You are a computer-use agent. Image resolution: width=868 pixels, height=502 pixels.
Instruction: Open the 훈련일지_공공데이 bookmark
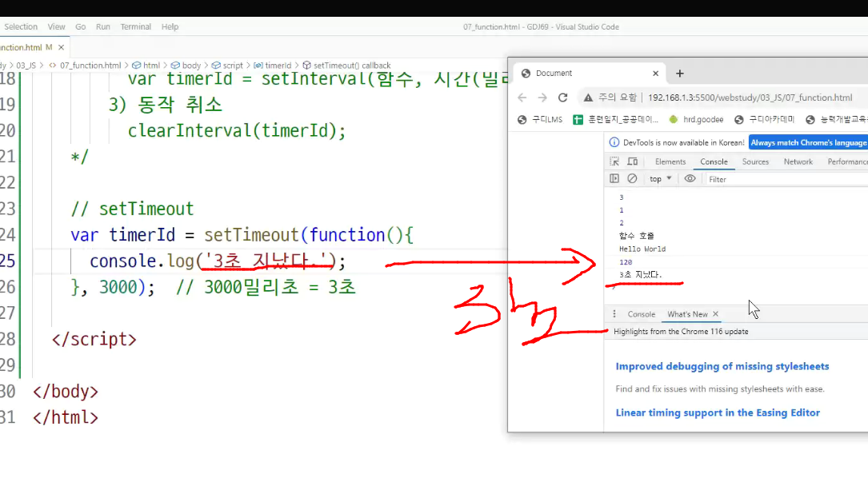[x=615, y=119]
